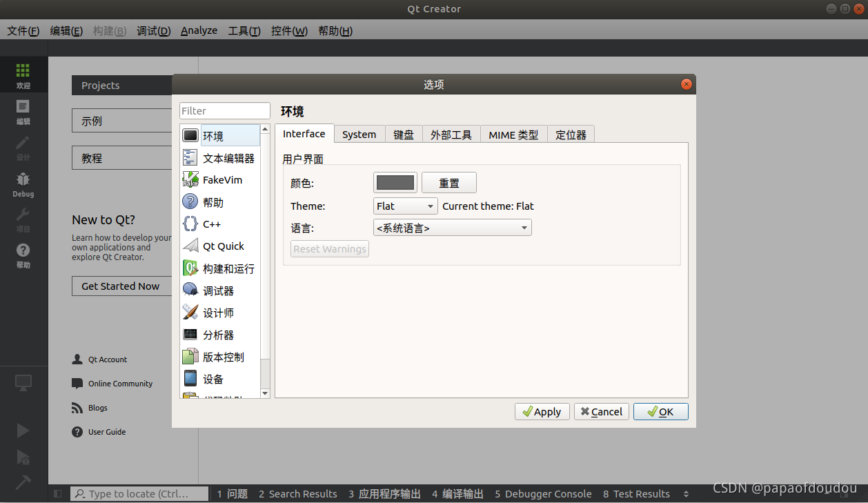Image resolution: width=868 pixels, height=503 pixels.
Task: Click the options Filter input field
Action: click(x=225, y=111)
